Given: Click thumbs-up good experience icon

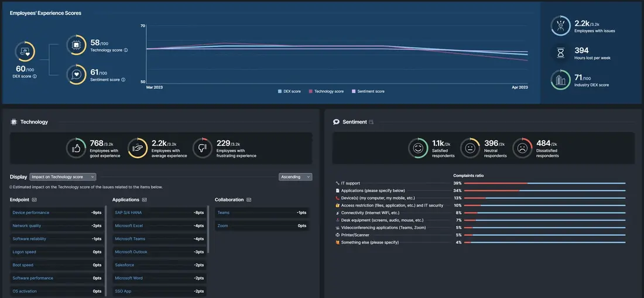Looking at the screenshot, I should [76, 148].
